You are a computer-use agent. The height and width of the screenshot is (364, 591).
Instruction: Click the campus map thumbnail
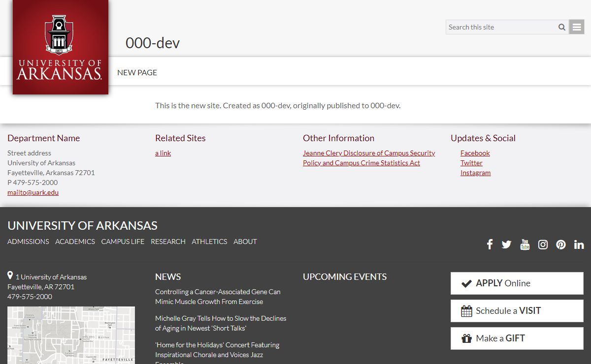click(71, 335)
